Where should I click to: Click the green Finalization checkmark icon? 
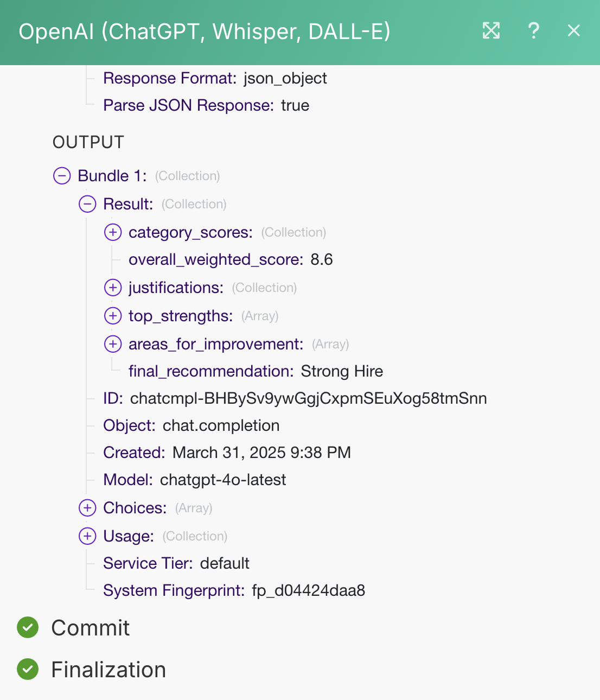pyautogui.click(x=28, y=670)
